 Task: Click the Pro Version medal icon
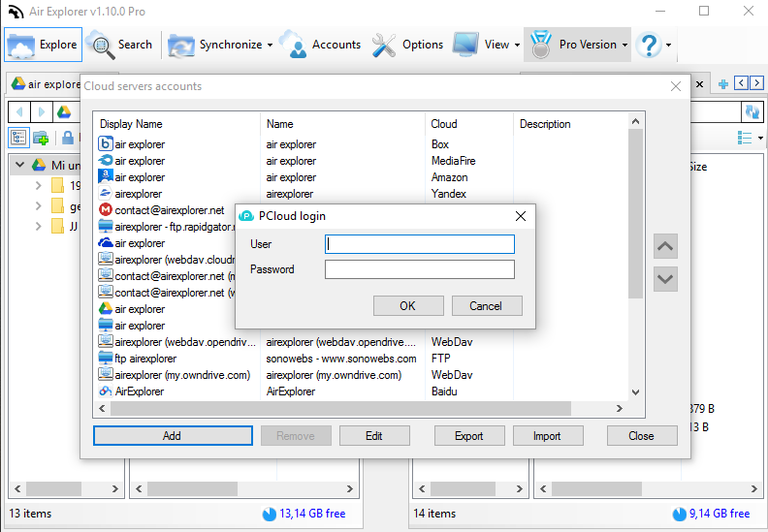[x=541, y=45]
